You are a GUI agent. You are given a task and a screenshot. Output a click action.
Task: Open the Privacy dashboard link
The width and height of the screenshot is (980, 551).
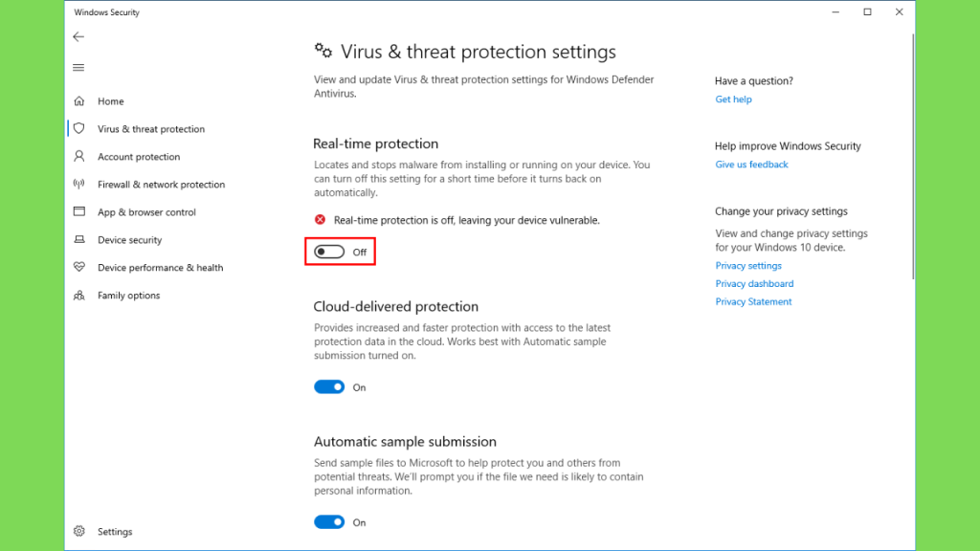(x=754, y=283)
